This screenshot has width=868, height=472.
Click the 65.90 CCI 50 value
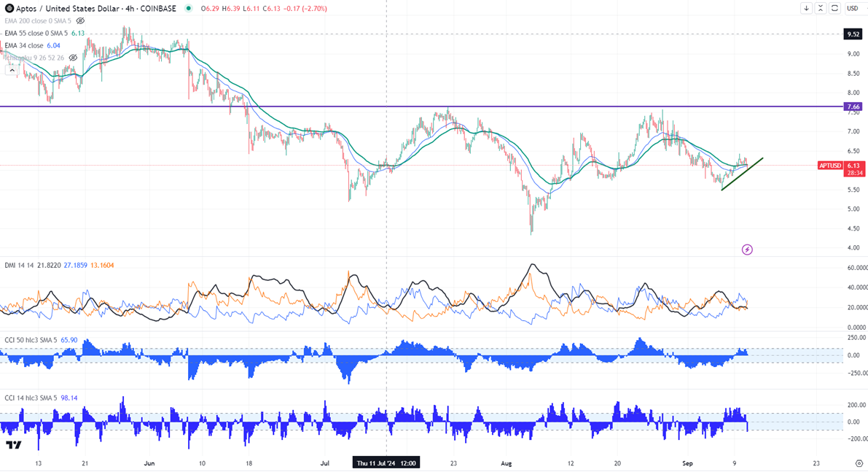click(69, 340)
